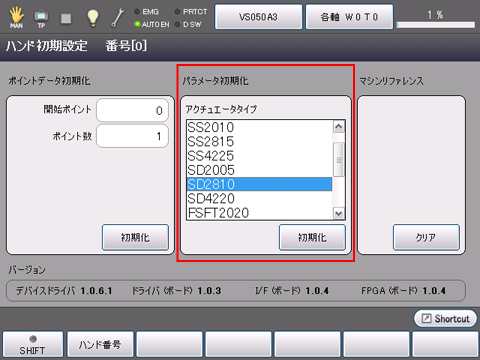Click the 各軸 W0 T0 button
480x360 pixels.
(349, 17)
